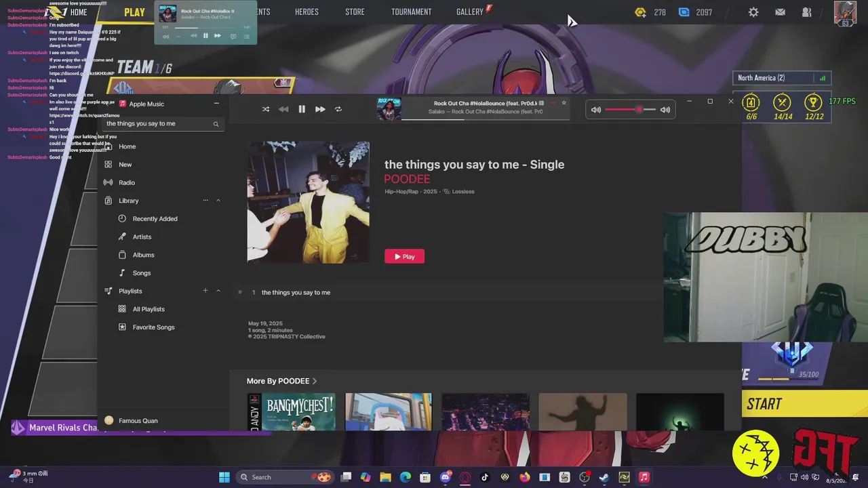Favorite the current song with star icon

pyautogui.click(x=564, y=103)
